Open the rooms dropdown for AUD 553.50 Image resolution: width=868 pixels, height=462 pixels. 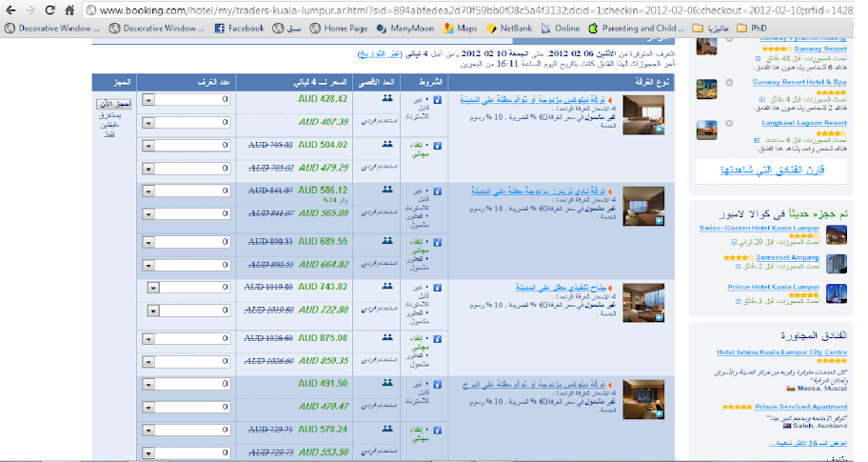pos(148,452)
